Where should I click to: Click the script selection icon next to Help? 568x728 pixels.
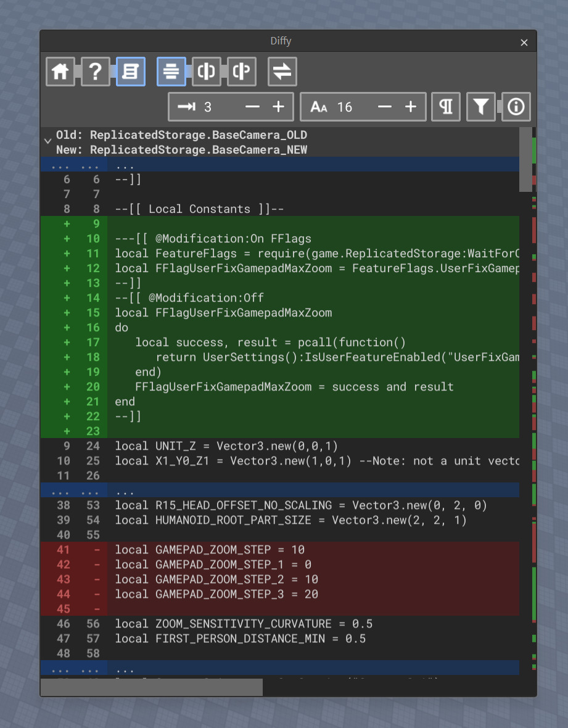pos(131,71)
